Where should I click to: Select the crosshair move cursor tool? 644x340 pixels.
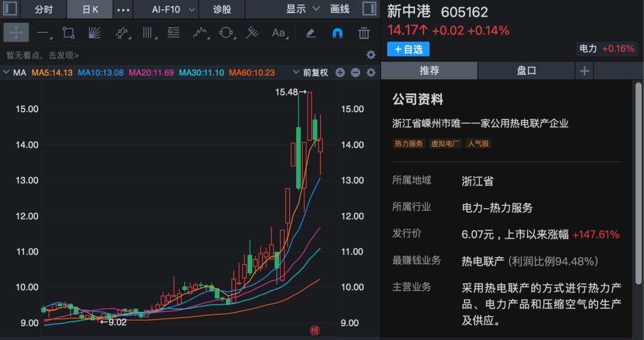pos(16,33)
